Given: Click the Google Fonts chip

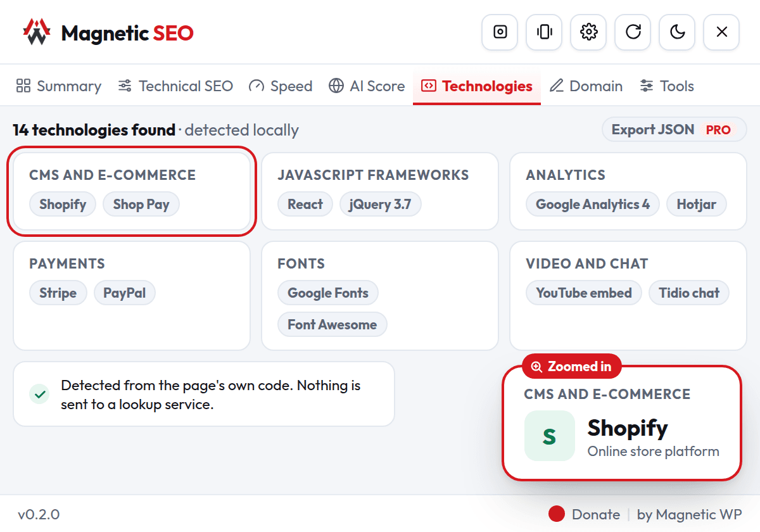Looking at the screenshot, I should coord(328,293).
